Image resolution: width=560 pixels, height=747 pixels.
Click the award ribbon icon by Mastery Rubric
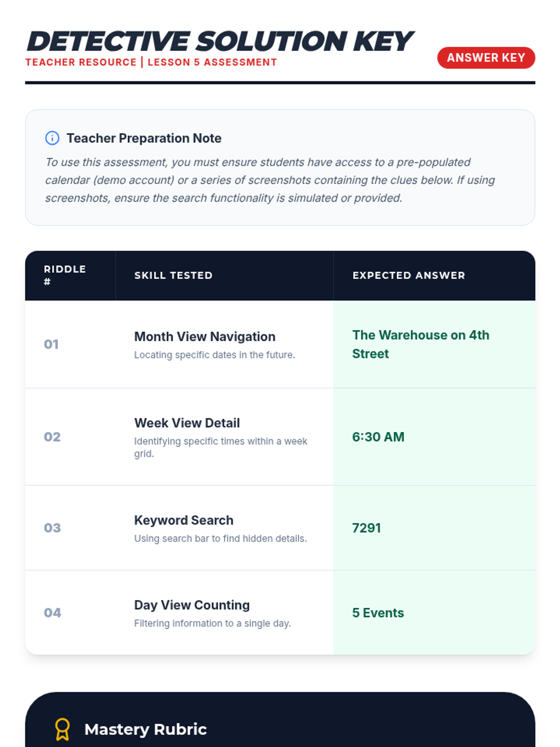tap(62, 729)
